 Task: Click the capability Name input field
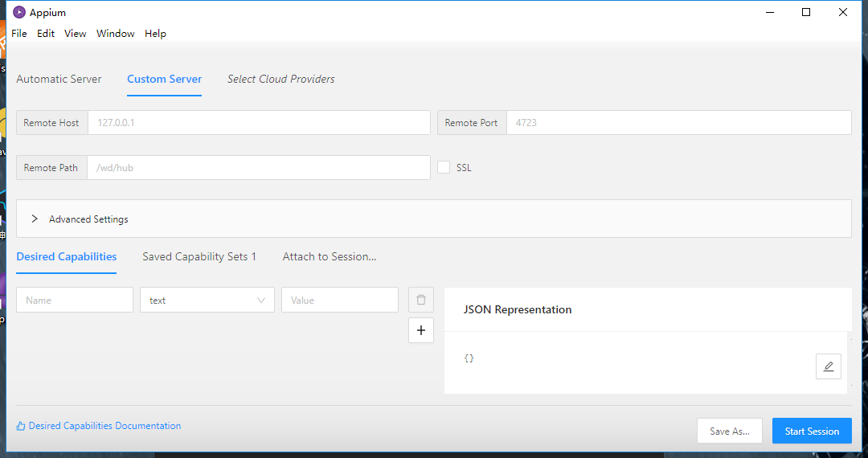[75, 300]
